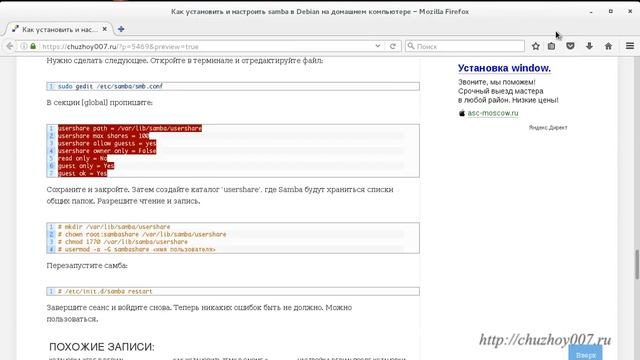Show bookmarks library icon

point(551,46)
